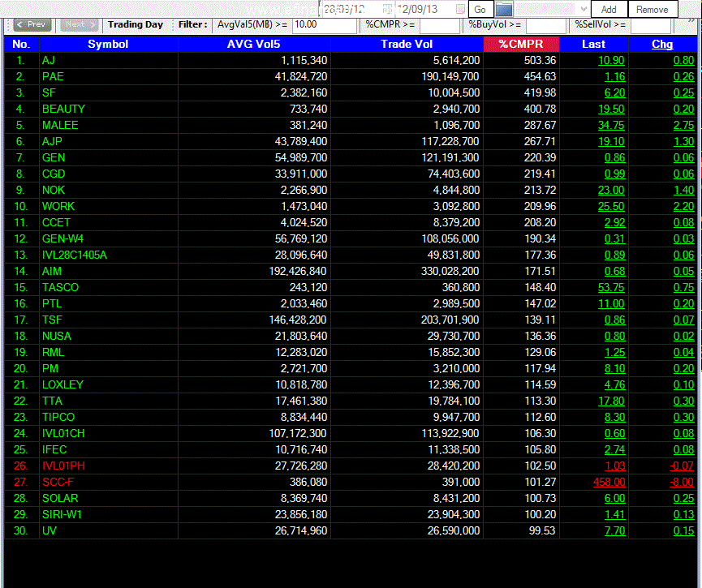
Task: Go to the previous page with Prev
Action: click(x=32, y=24)
